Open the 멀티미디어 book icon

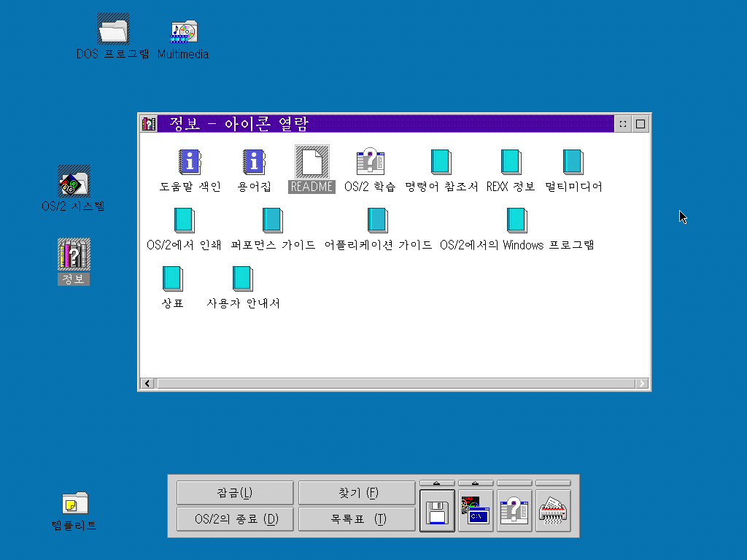[573, 162]
